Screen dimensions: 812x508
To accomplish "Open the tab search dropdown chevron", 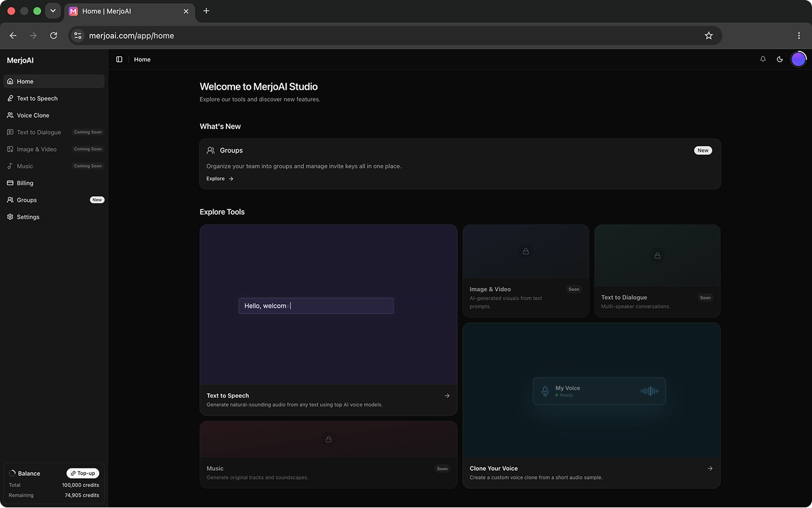I will point(53,11).
